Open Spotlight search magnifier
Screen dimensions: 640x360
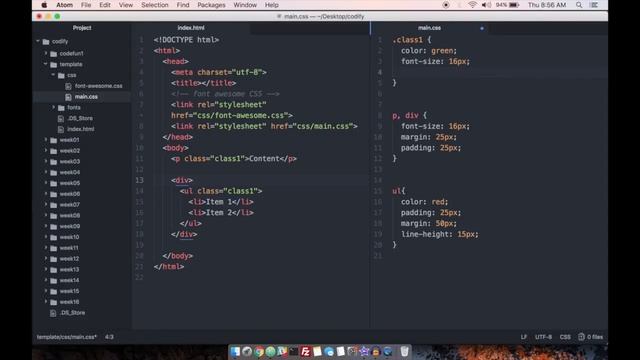[x=579, y=5]
